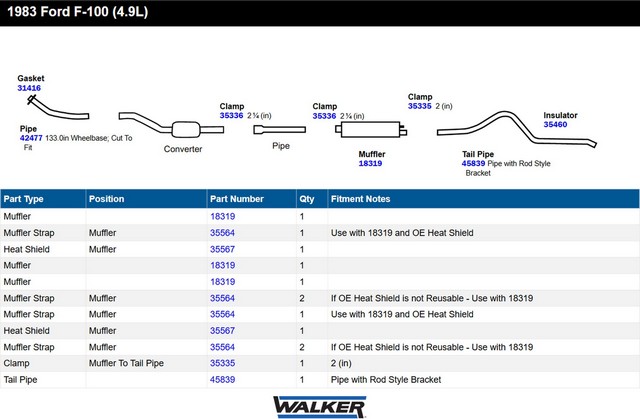This screenshot has width=640, height=419.
Task: Open the Clamp 35336 link beside the converter
Action: [231, 115]
